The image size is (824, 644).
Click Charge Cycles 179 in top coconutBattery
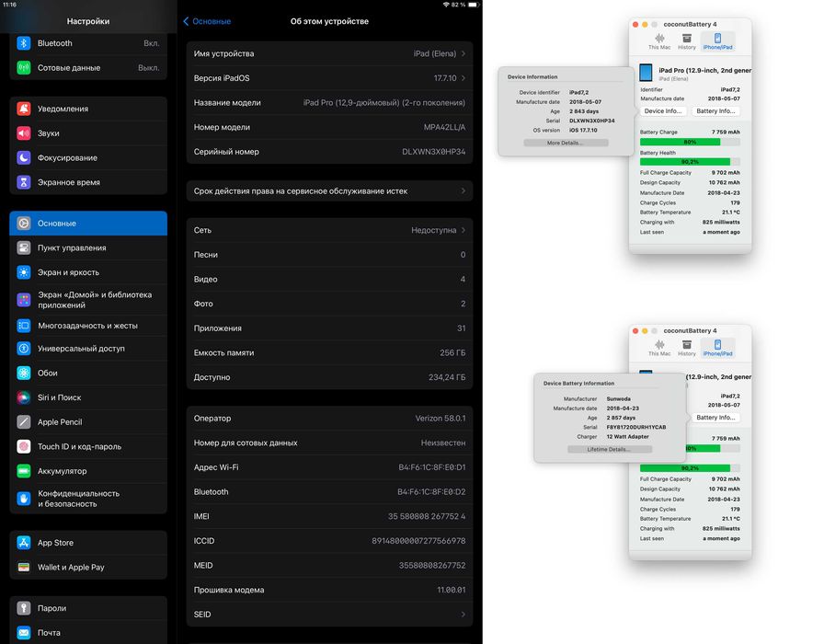pos(690,203)
